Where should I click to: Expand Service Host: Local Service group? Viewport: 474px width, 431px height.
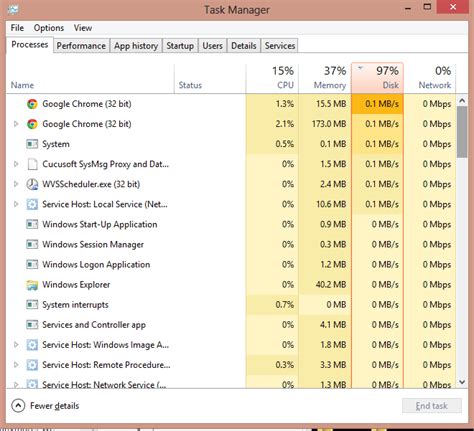[16, 204]
